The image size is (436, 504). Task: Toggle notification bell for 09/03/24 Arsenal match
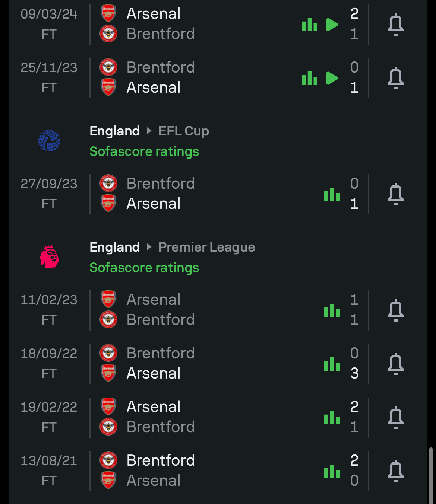pyautogui.click(x=395, y=25)
